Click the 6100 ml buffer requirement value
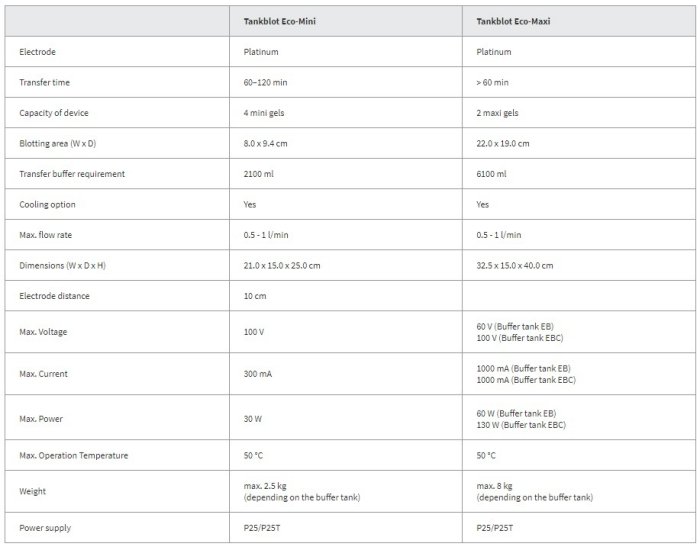This screenshot has width=700, height=550. click(493, 174)
